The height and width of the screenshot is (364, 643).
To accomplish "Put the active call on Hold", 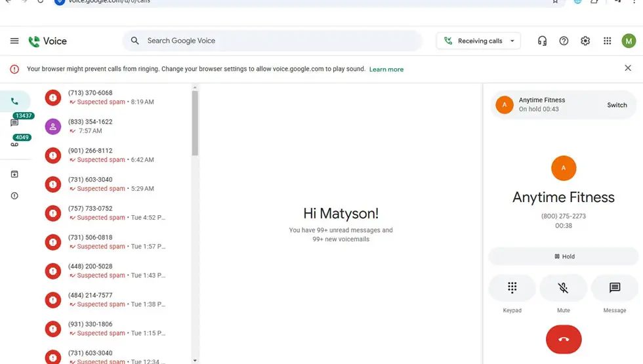I will click(564, 256).
